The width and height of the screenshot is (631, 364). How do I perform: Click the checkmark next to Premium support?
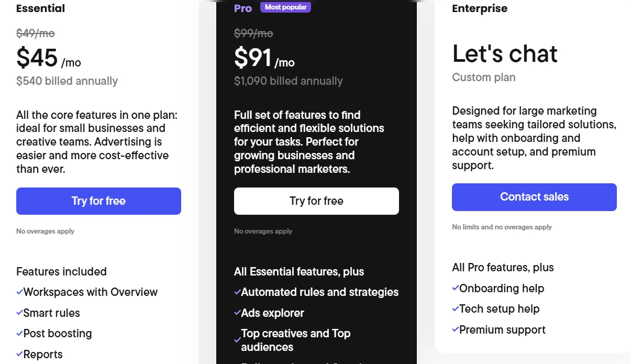(455, 329)
